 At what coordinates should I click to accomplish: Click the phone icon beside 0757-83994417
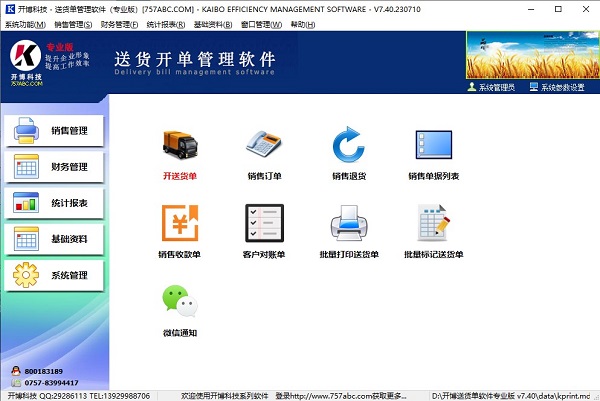pyautogui.click(x=16, y=383)
